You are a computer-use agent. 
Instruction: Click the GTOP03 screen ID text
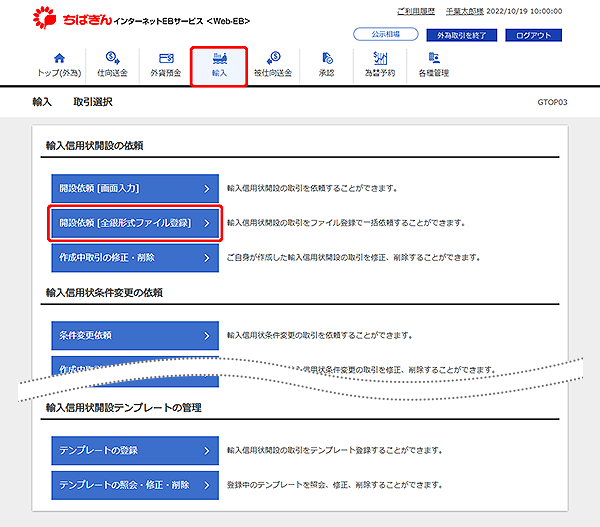pyautogui.click(x=552, y=102)
